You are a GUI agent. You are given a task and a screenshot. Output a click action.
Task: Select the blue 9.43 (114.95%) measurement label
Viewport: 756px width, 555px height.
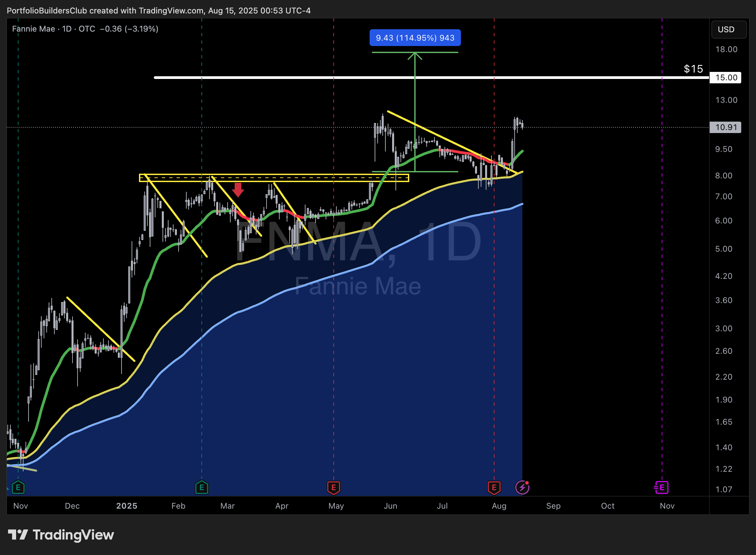tap(415, 38)
